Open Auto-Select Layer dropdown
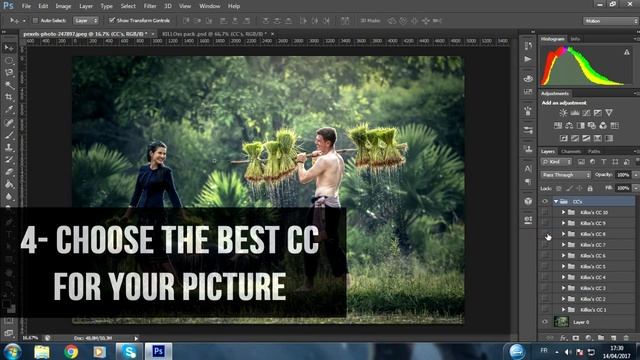The height and width of the screenshot is (360, 640). 86,20
